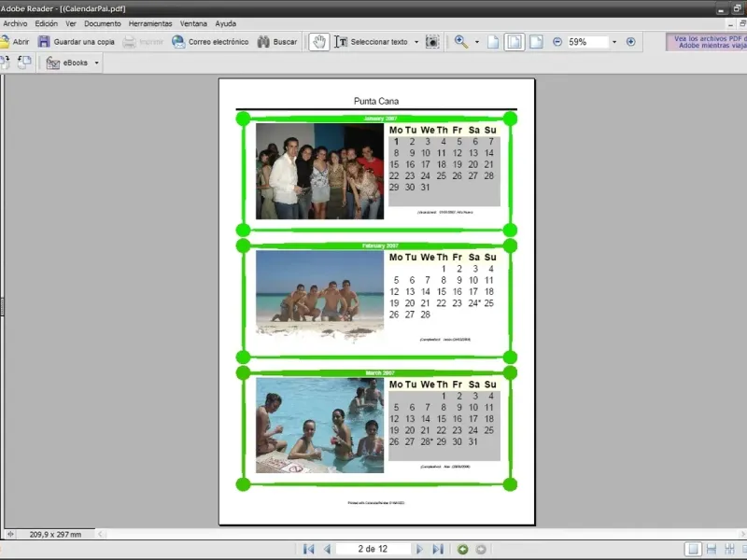The width and height of the screenshot is (747, 560).
Task: Open the Ayuda menu
Action: [x=225, y=23]
